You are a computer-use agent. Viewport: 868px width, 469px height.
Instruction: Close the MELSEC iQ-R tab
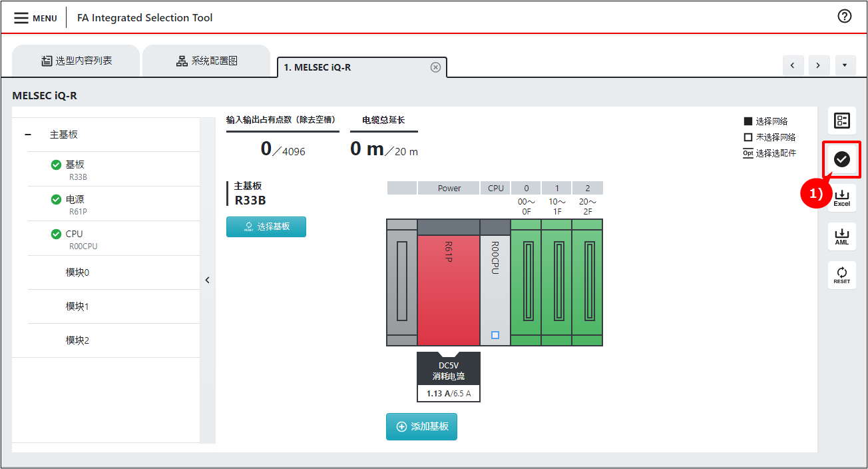coord(435,67)
